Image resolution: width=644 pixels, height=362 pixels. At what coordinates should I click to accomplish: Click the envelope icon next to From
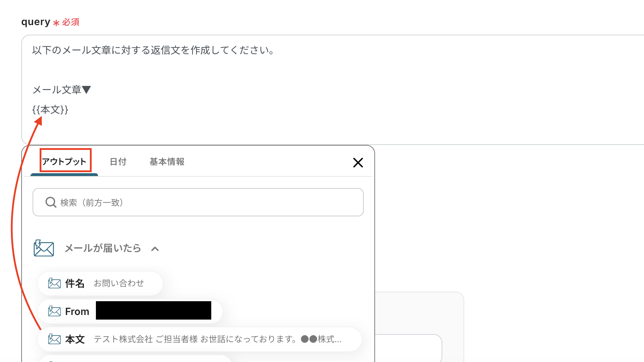(x=53, y=311)
